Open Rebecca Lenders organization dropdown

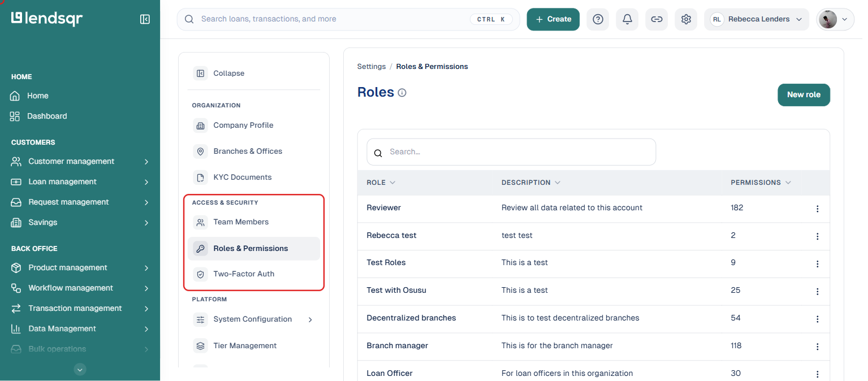click(x=757, y=19)
